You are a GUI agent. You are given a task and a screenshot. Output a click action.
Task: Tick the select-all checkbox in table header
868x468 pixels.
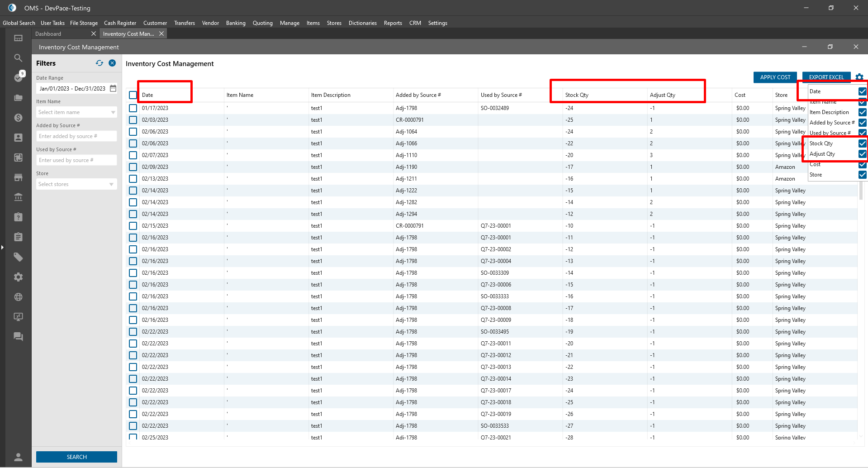(133, 95)
